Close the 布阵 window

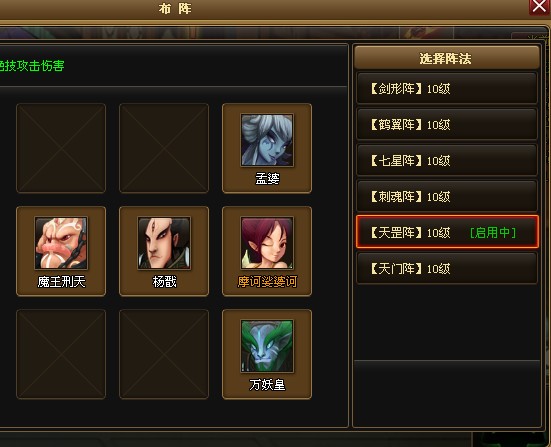(539, 7)
